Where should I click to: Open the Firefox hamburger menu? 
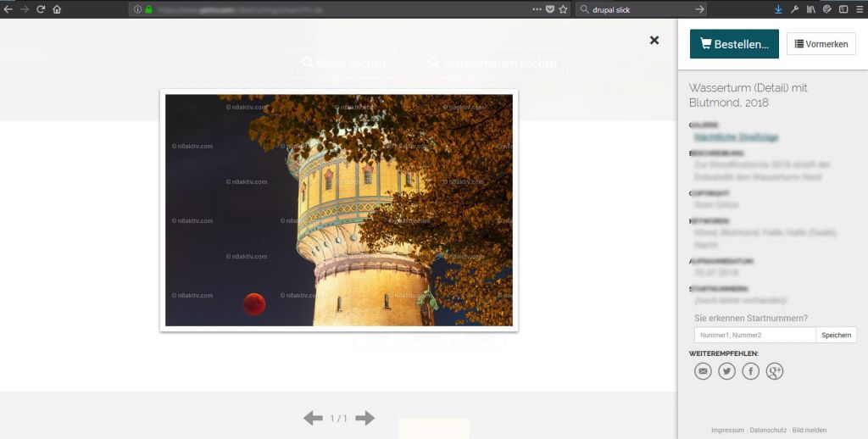tap(859, 9)
